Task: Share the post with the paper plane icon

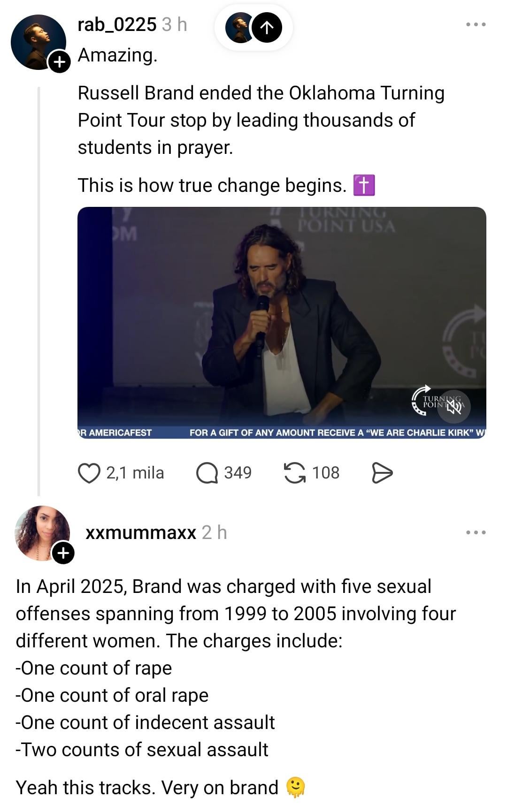Action: click(382, 473)
